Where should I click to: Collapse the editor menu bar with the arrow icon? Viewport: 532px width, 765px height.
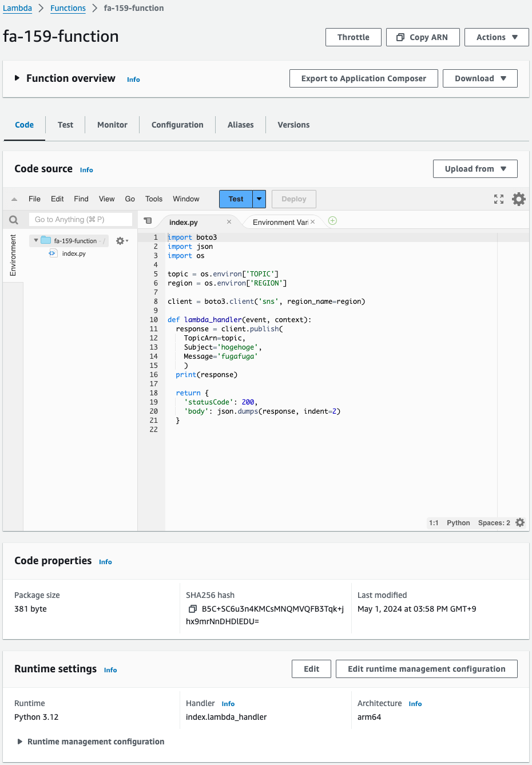[13, 199]
